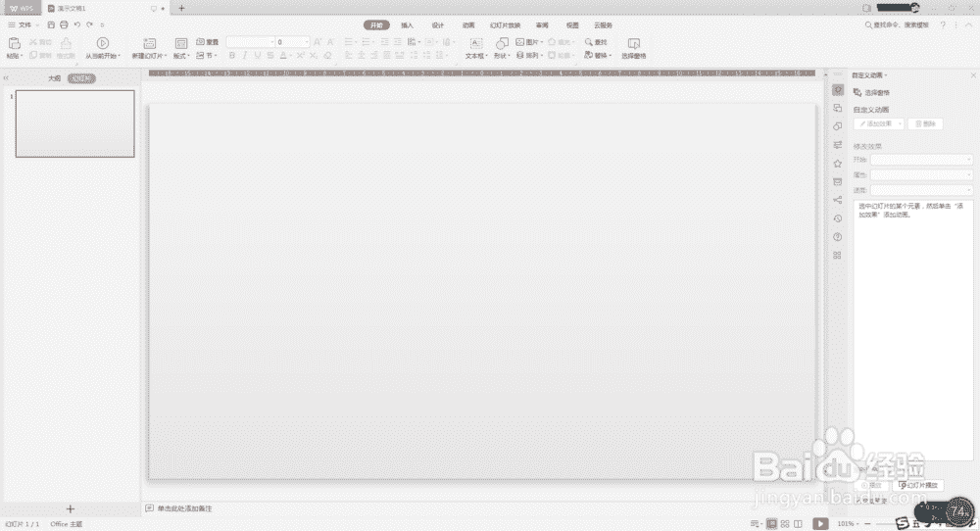Open the 属性 property dropdown in animation pane
The width and height of the screenshot is (980, 531).
[921, 175]
